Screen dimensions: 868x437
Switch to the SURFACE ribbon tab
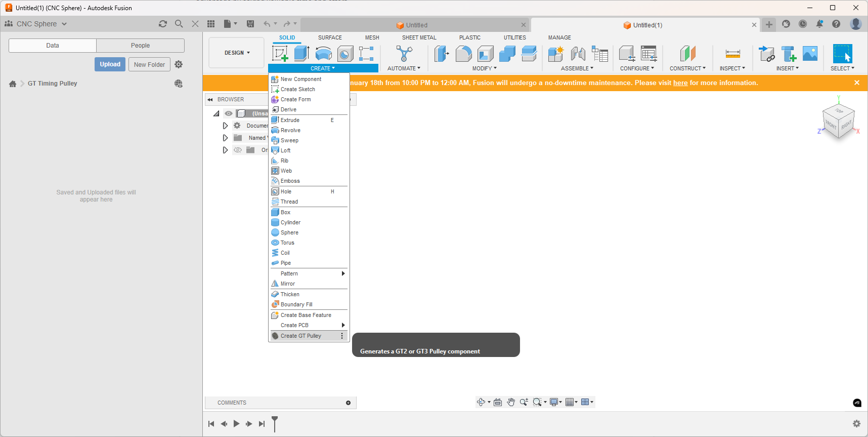pos(330,37)
